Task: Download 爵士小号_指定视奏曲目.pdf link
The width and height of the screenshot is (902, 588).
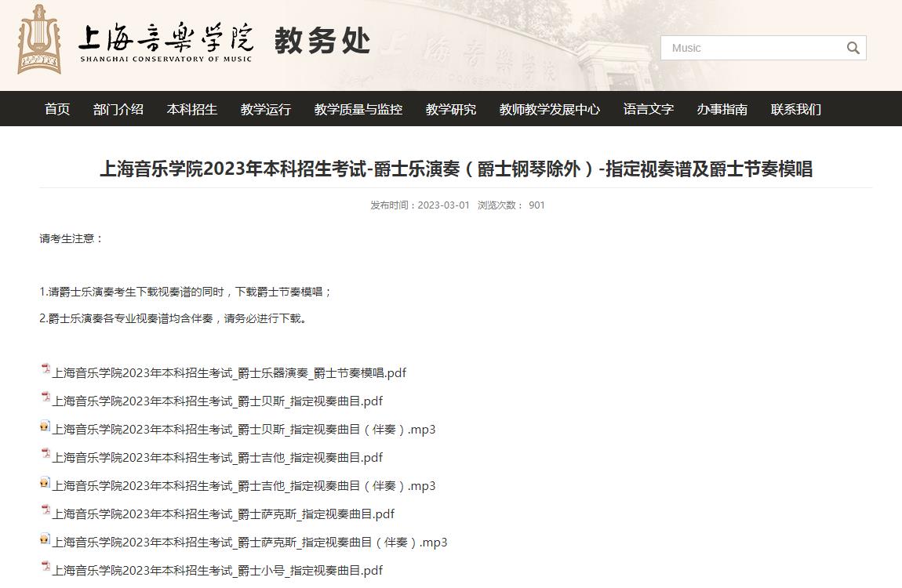Action: [217, 570]
